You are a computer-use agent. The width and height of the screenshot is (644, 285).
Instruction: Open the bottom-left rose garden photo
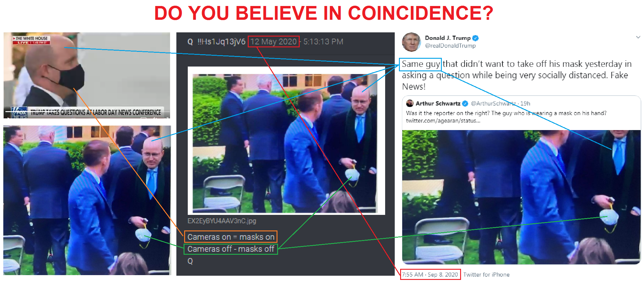[x=87, y=200]
